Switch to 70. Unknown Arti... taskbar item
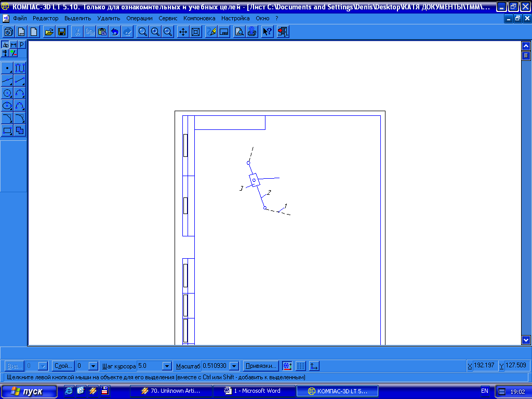The height and width of the screenshot is (399, 532). (x=171, y=391)
